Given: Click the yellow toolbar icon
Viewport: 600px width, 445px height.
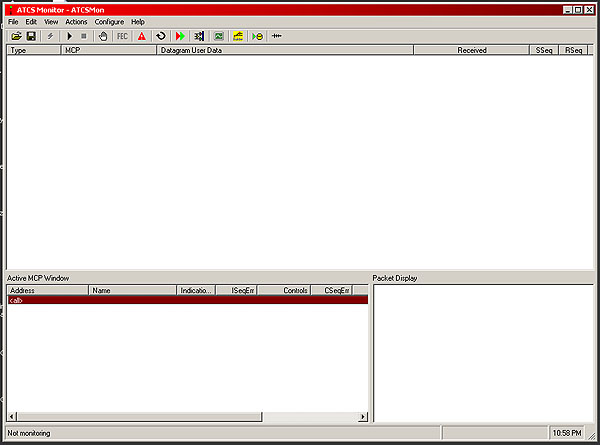Looking at the screenshot, I should pos(238,36).
